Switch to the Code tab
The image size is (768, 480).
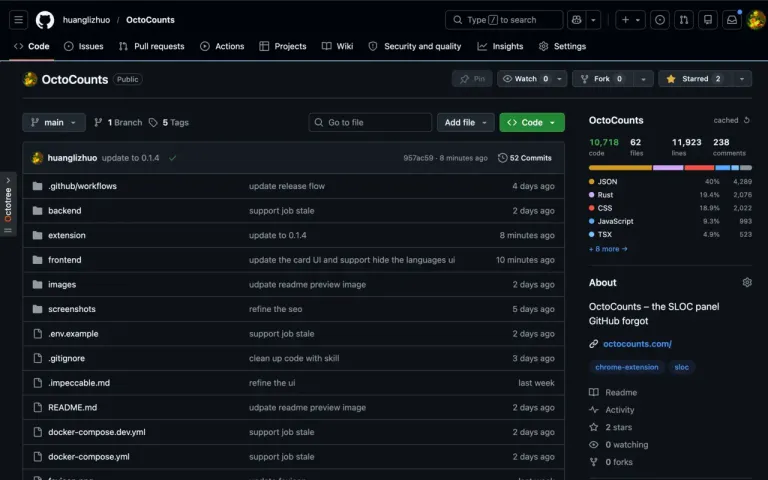pos(32,46)
